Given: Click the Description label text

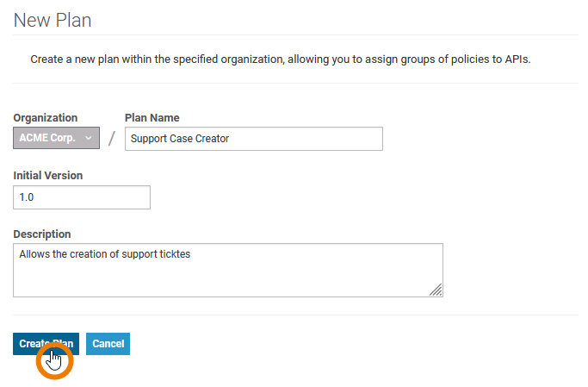Looking at the screenshot, I should coord(42,234).
